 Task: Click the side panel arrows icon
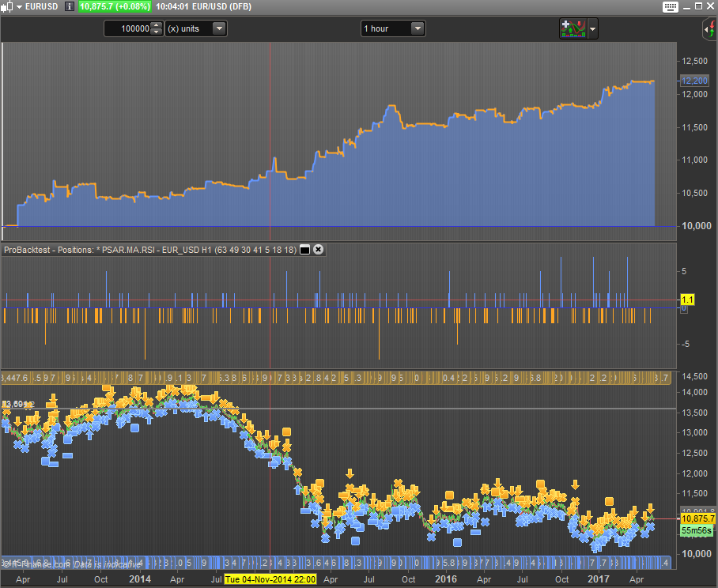click(x=709, y=29)
